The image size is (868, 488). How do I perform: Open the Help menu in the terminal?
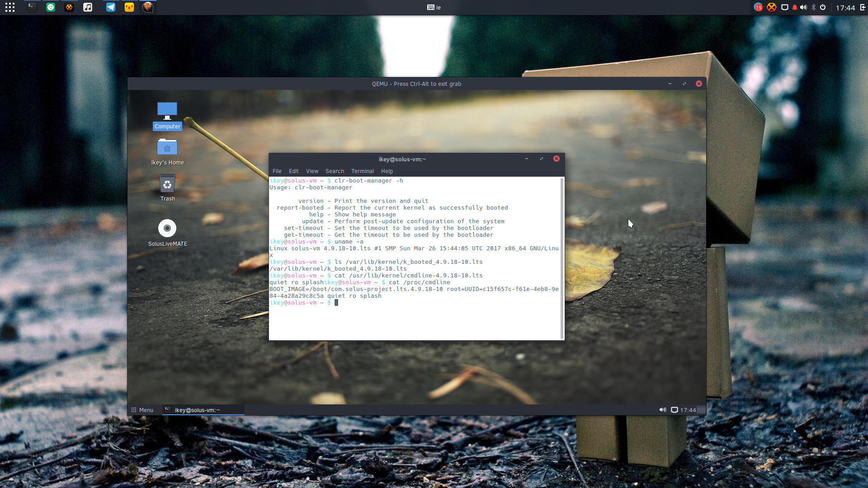387,171
